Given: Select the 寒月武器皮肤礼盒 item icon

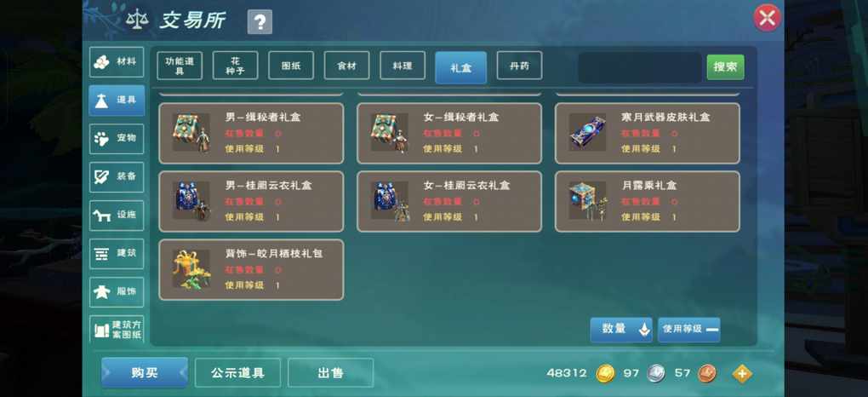Looking at the screenshot, I should tap(587, 133).
